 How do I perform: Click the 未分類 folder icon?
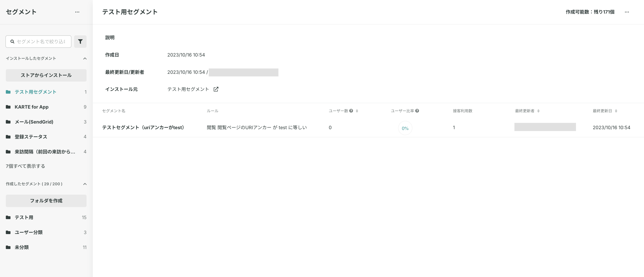[8, 247]
